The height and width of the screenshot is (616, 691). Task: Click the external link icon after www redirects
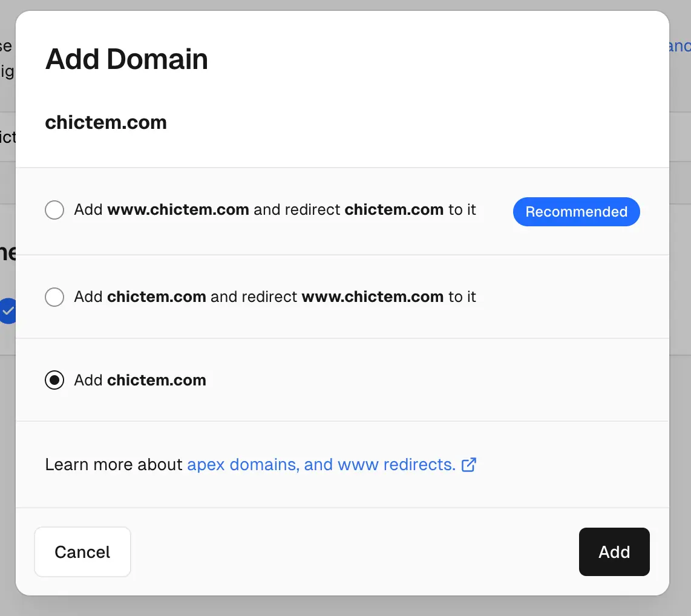coord(469,465)
